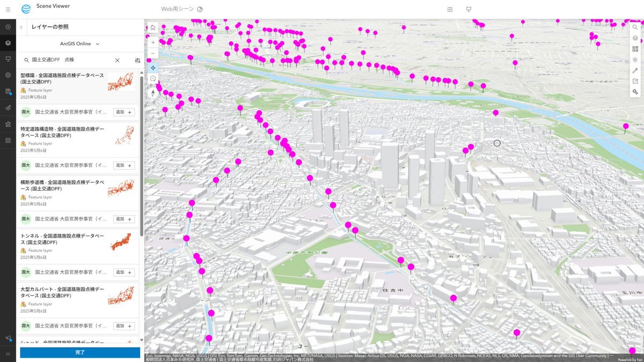Click the 2025年5月6日 date on the トンネル card
The image size is (644, 362).
tap(33, 257)
